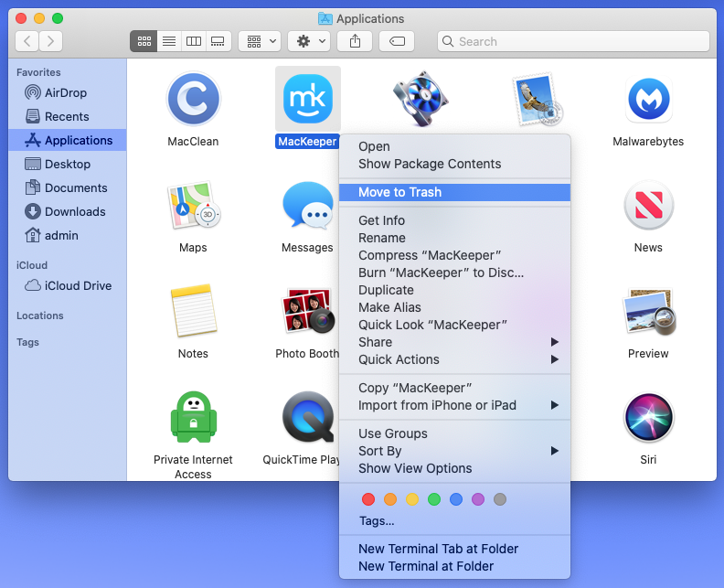Choose Show Package Contents
Screen dimensions: 724x588
(455, 164)
